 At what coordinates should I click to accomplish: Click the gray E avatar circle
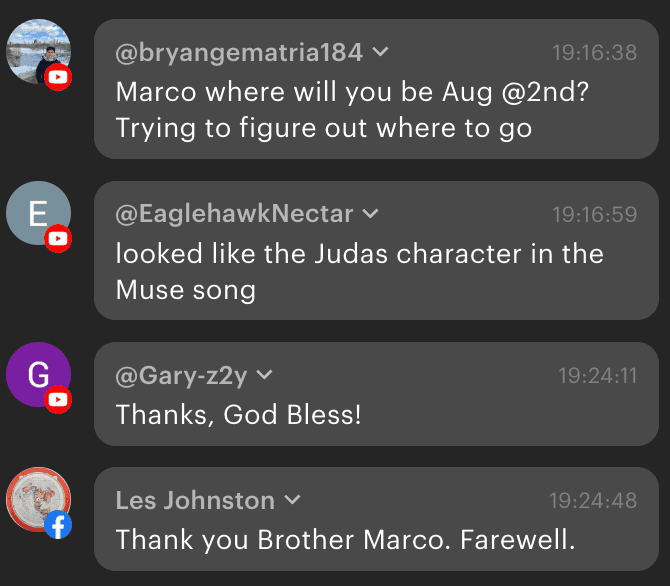[x=37, y=213]
